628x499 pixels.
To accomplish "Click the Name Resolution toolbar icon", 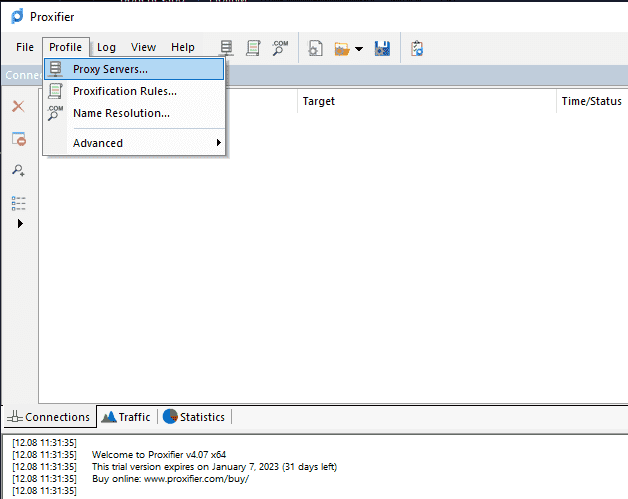I will 280,47.
